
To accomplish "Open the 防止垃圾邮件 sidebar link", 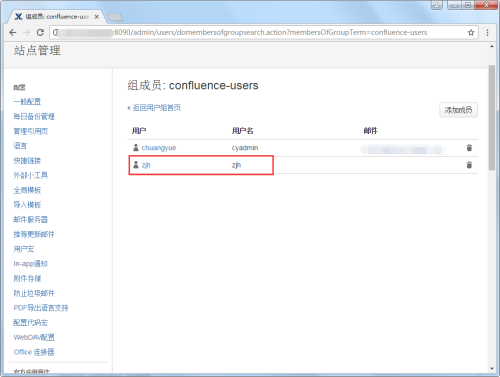I will (34, 293).
